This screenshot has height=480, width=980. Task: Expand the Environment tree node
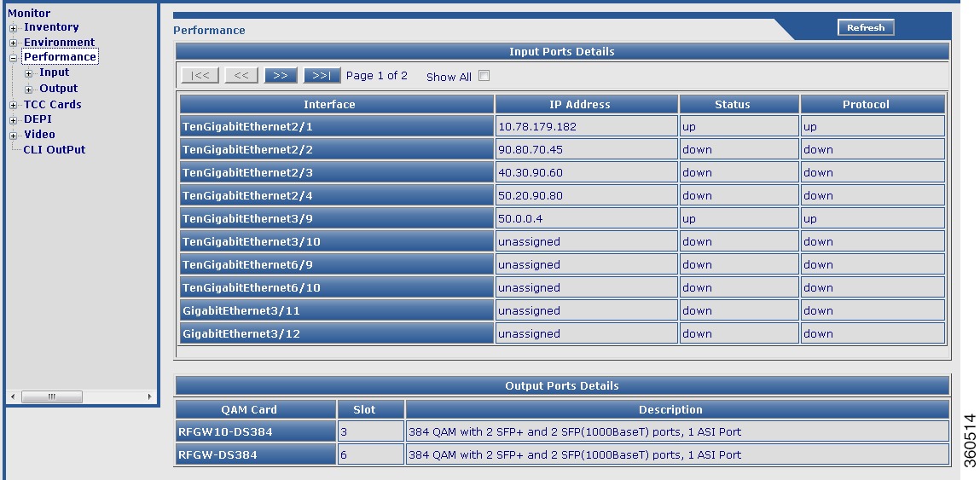tap(13, 43)
